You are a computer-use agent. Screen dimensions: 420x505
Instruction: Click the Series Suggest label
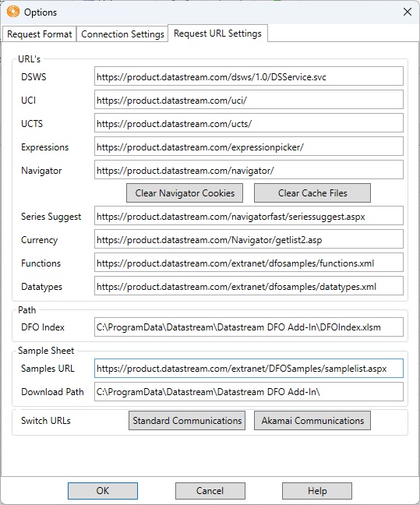click(x=51, y=217)
